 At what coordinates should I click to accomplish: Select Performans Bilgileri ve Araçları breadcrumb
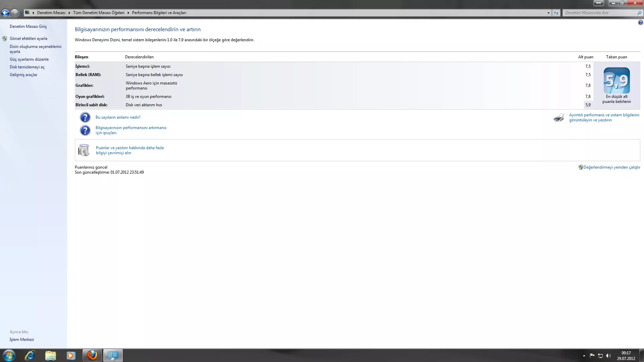tap(159, 13)
